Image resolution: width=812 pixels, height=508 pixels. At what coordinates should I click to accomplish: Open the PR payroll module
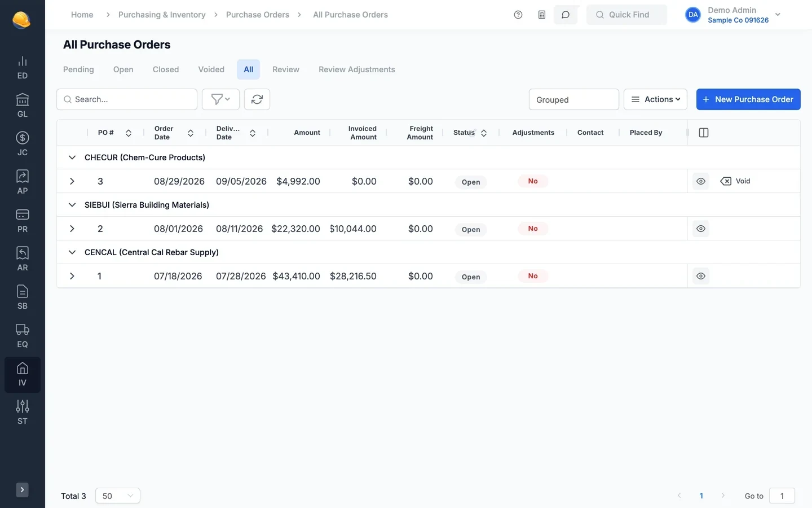click(x=23, y=221)
